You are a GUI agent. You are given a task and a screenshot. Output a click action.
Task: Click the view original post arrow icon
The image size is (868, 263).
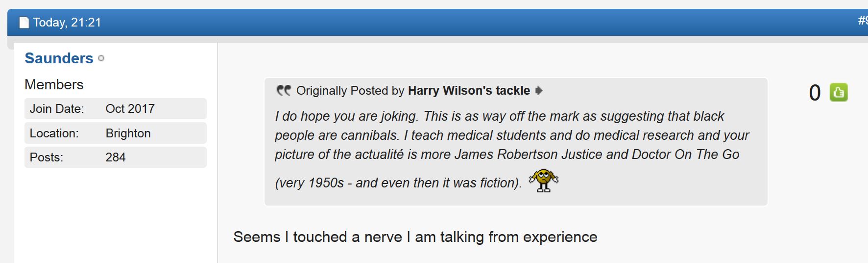[x=539, y=91]
